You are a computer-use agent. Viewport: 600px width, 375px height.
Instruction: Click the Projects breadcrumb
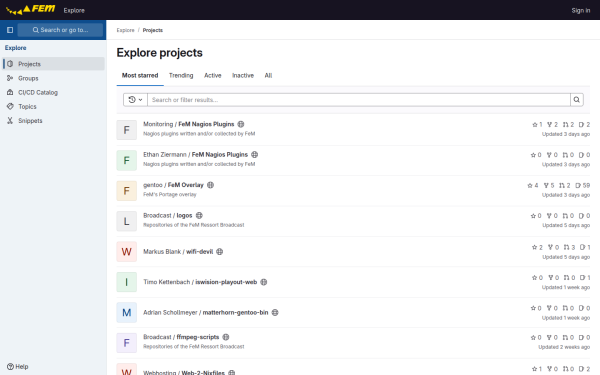coord(153,30)
